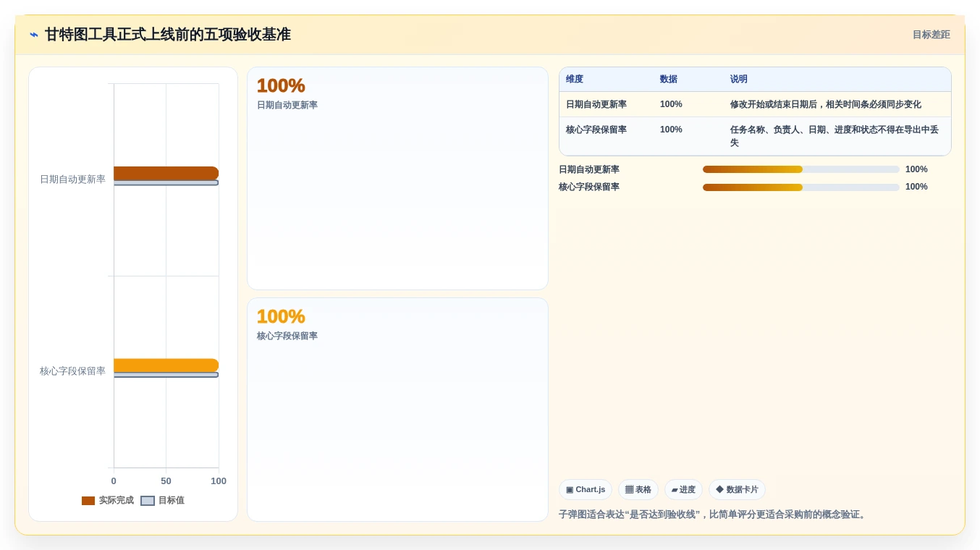Click the description starting 修改开始或结束日期后
The width and height of the screenshot is (980, 550).
pos(826,104)
